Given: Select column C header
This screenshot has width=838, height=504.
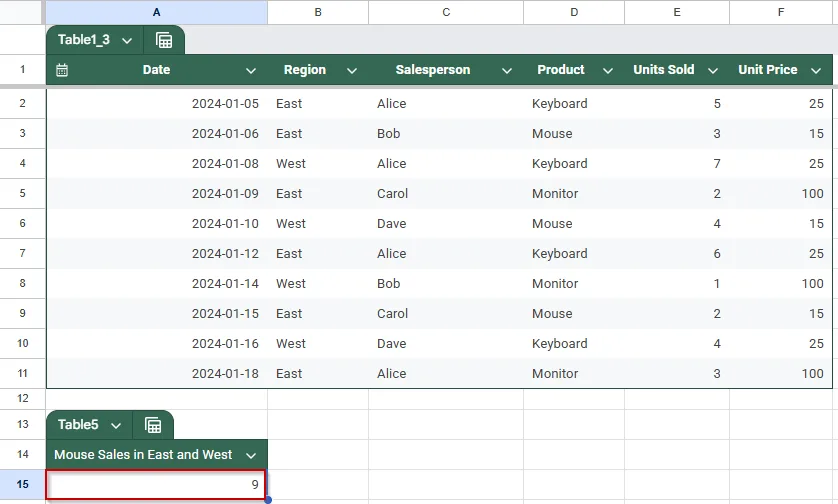Looking at the screenshot, I should point(446,12).
